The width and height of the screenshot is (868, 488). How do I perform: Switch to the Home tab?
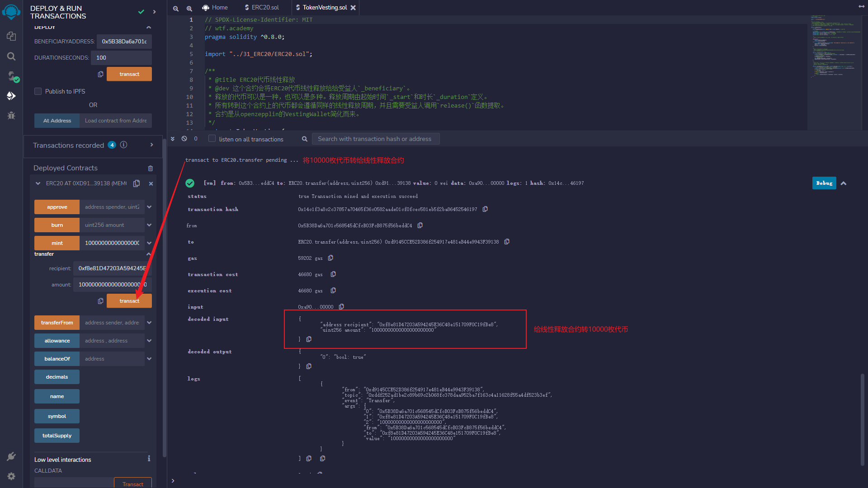[x=215, y=8]
